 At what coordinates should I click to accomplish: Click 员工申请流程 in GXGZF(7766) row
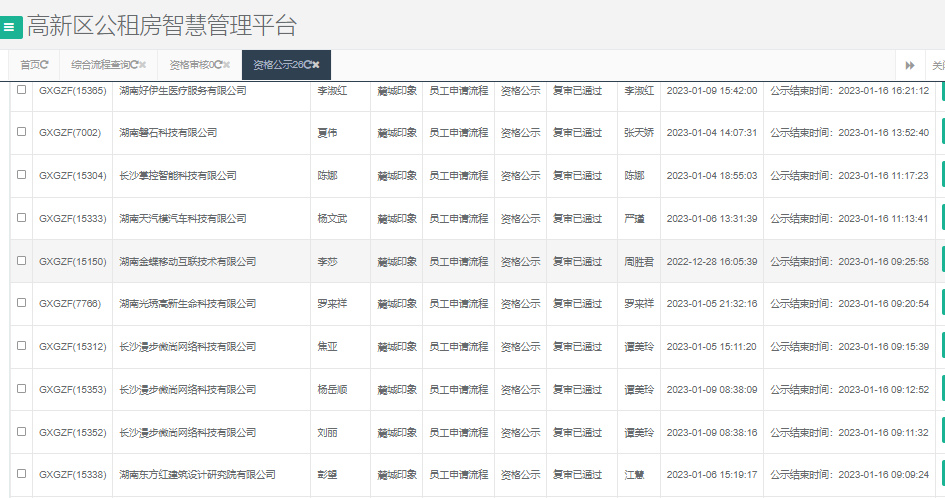(x=459, y=304)
